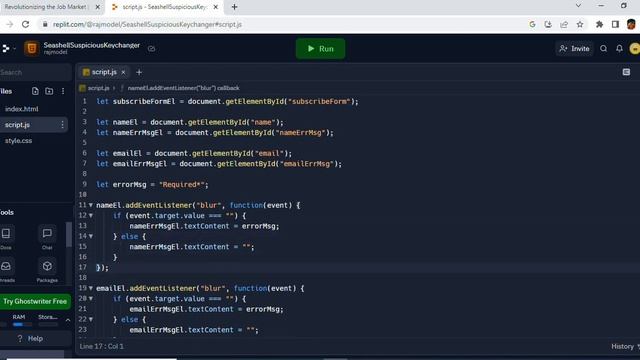640x360 pixels.
Task: Close the script.js Replit browser tab
Action: pos(216,7)
